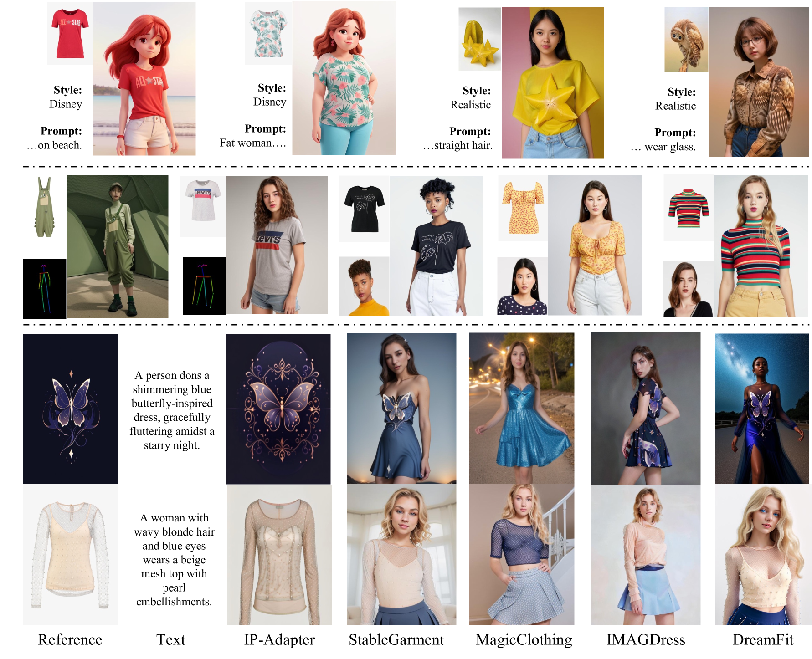Select the "DreamFit" column label
Screen dimensions: 812x659
tap(763, 640)
